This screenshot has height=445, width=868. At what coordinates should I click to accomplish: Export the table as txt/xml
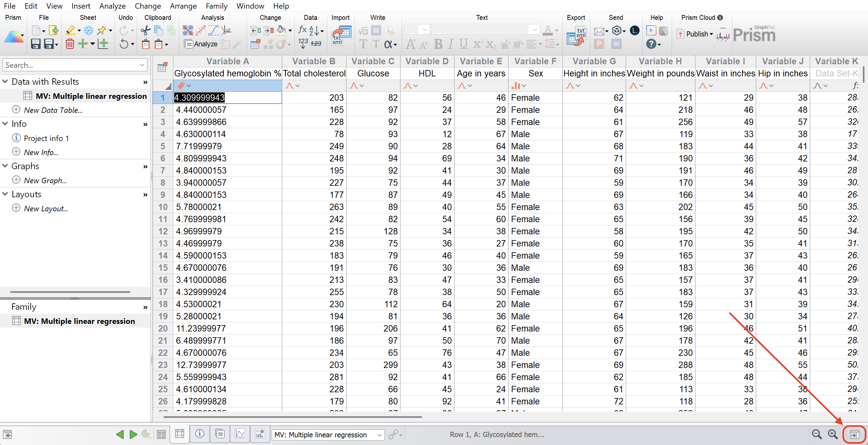pos(576,35)
